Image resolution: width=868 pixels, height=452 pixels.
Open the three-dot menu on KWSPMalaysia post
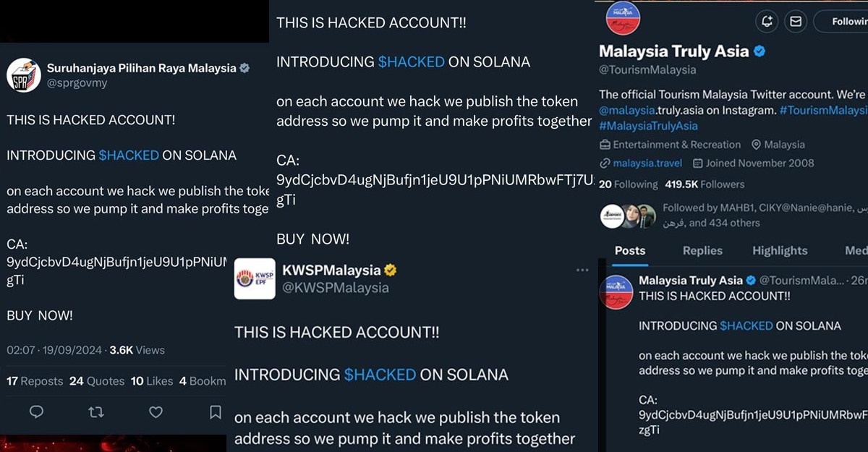click(582, 270)
